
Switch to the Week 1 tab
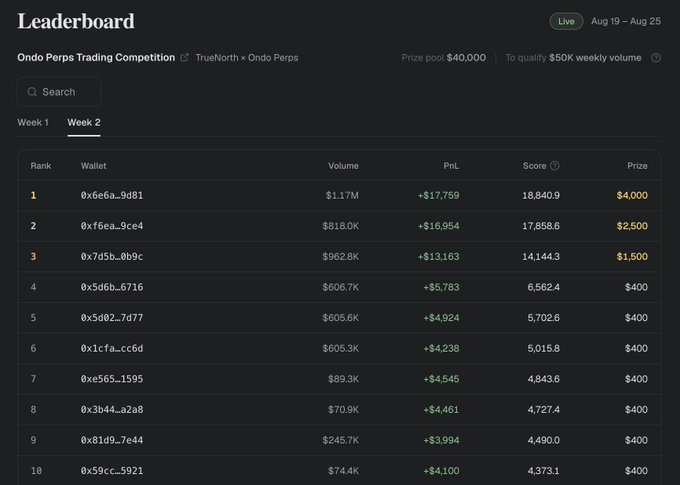[33, 122]
